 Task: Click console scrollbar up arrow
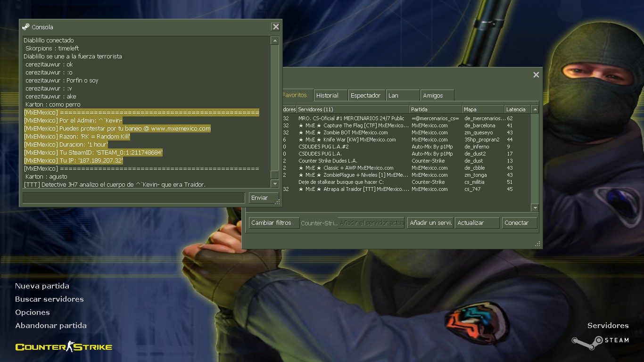(x=275, y=41)
